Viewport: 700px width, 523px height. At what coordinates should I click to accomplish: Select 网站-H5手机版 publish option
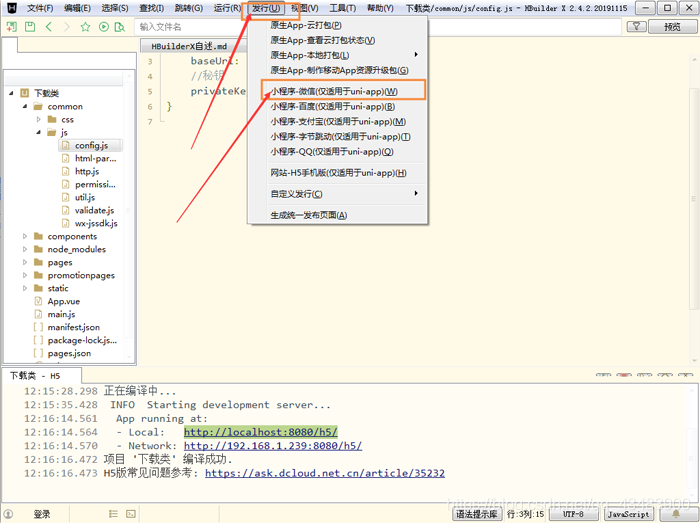338,173
